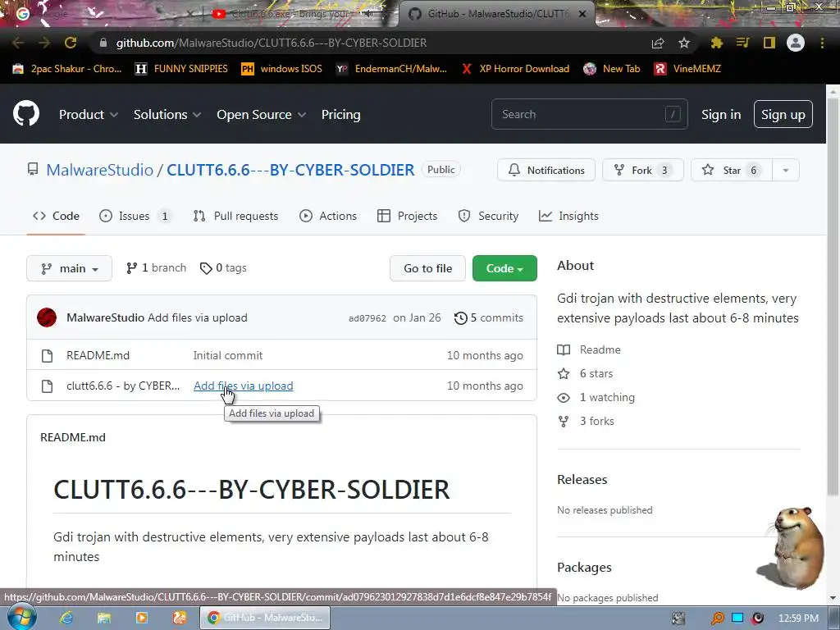View the 1 branch link
Viewport: 840px width, 630px height.
click(156, 268)
